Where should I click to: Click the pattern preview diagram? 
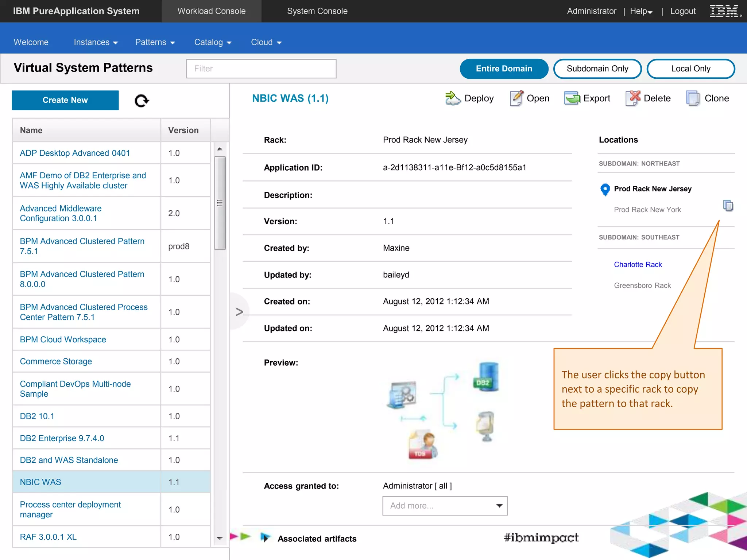tap(443, 410)
